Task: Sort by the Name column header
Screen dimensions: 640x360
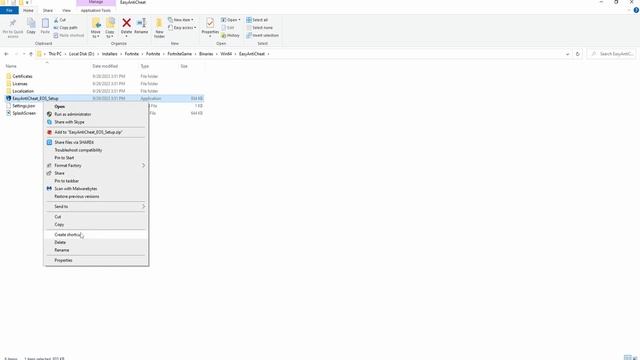Action: click(x=11, y=66)
